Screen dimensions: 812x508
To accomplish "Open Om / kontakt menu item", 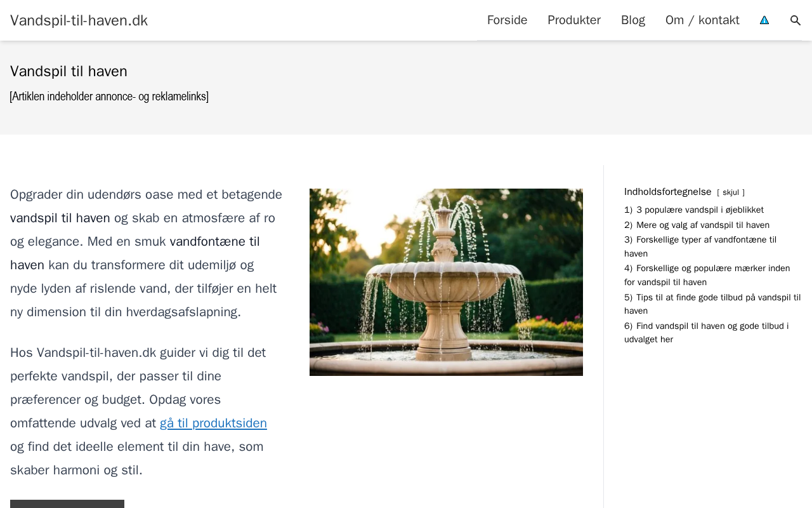I will (x=702, y=20).
